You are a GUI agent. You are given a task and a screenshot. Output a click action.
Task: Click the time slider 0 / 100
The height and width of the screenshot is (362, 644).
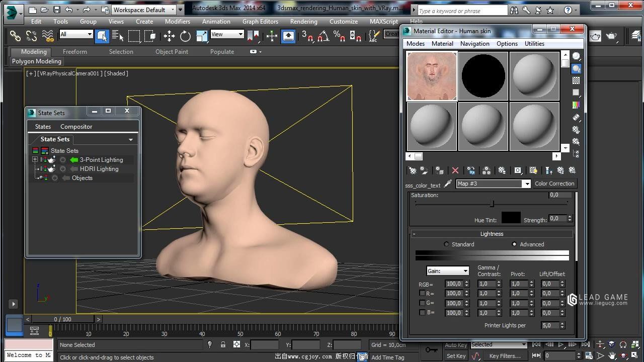(62, 319)
